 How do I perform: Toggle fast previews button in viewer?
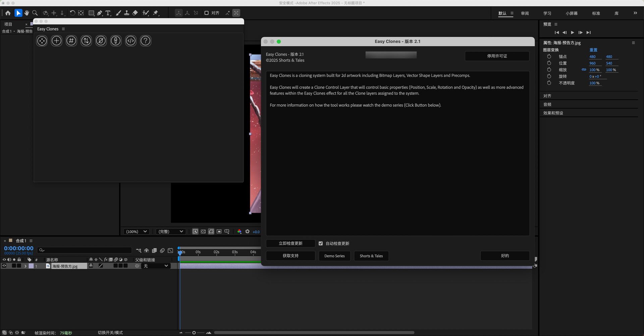pos(195,232)
